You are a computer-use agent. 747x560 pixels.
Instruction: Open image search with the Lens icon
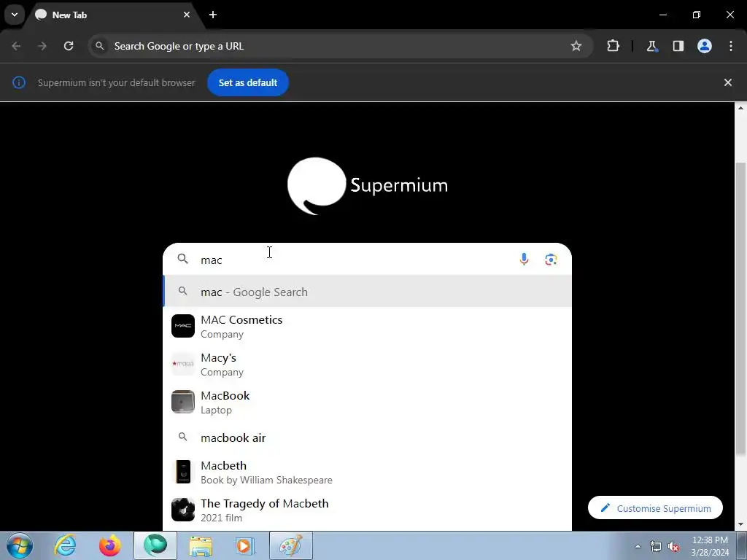pos(551,259)
